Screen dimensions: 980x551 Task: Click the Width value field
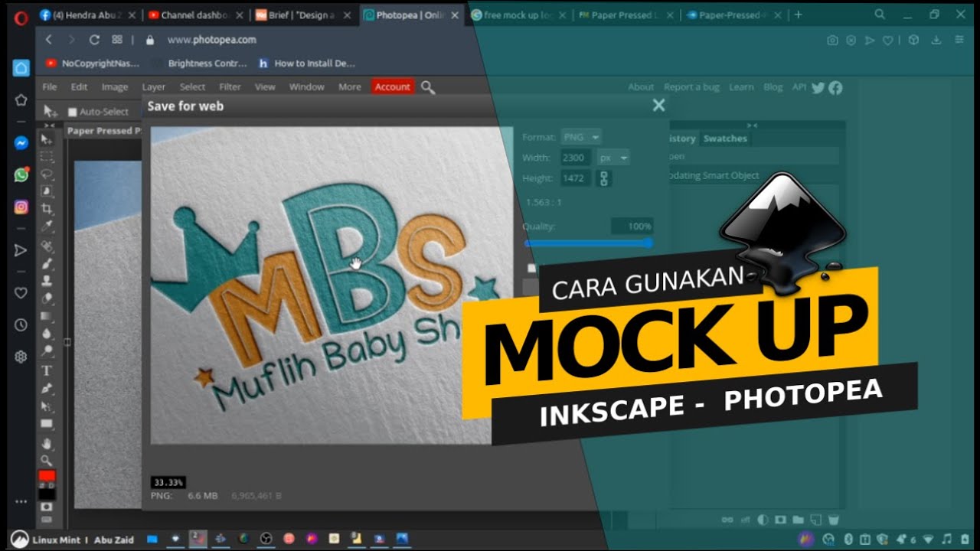click(575, 158)
